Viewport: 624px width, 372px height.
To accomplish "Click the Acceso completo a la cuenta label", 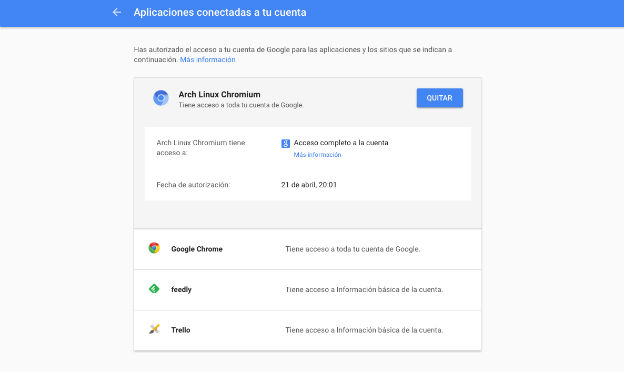I will coord(341,142).
